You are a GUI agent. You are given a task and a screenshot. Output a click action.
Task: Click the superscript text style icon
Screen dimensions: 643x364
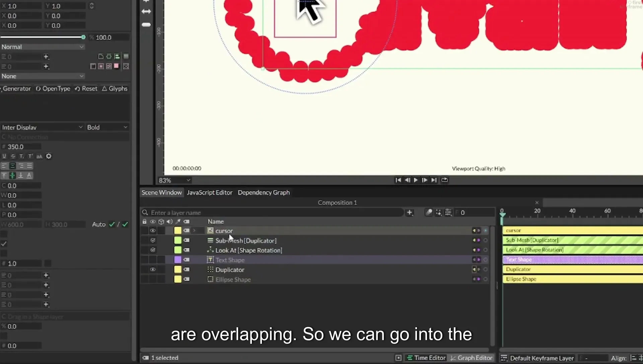30,156
